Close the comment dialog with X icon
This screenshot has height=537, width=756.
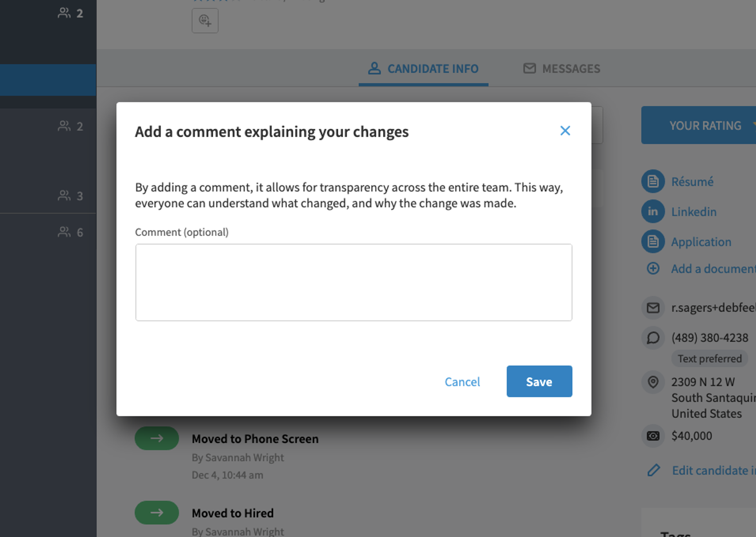click(565, 131)
